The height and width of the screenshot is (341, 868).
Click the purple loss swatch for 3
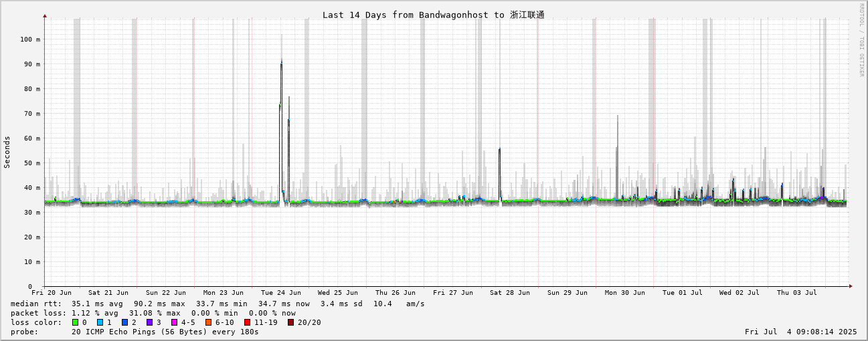pos(149,322)
